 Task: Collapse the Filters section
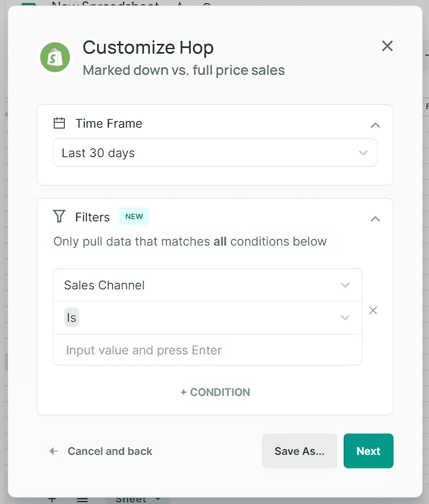tap(375, 219)
